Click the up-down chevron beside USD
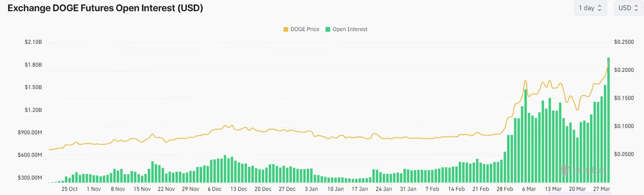The width and height of the screenshot is (644, 195). [x=636, y=8]
